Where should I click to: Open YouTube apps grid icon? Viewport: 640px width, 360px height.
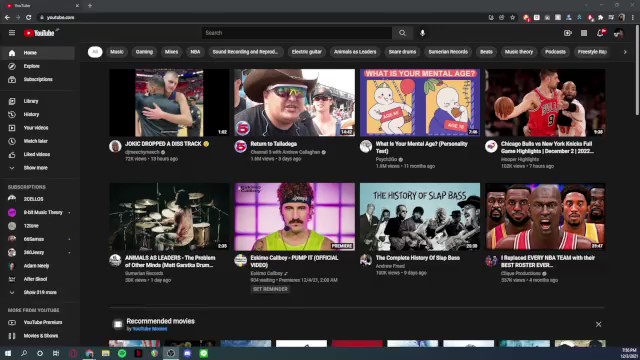click(x=584, y=33)
